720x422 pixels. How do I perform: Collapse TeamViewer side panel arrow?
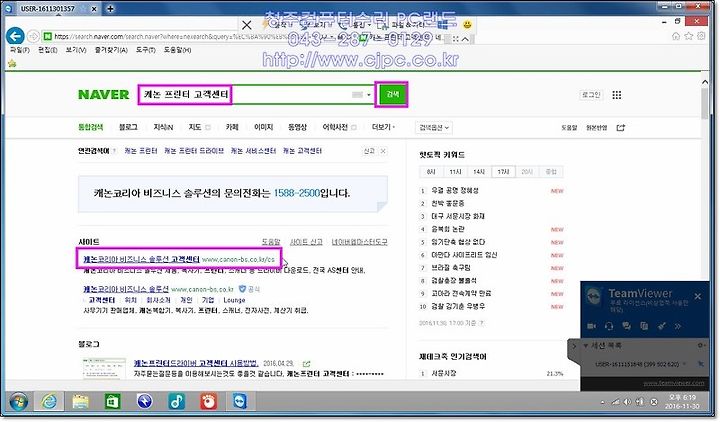(574, 346)
